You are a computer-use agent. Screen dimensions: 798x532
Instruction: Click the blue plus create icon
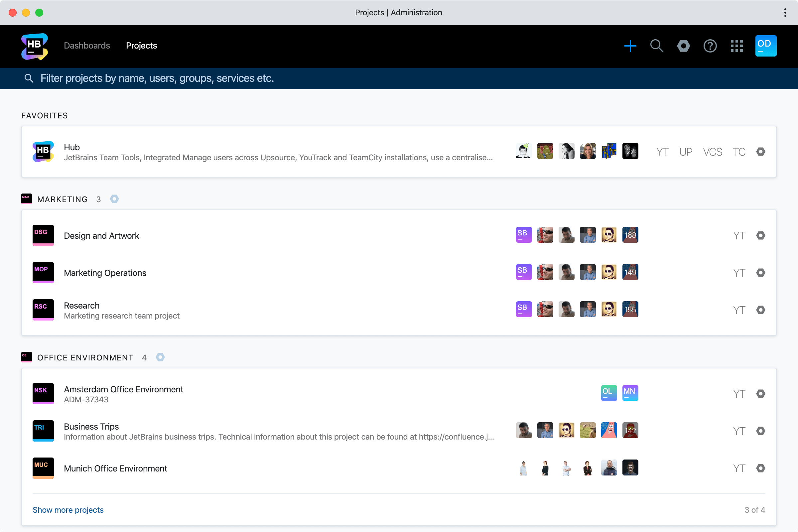click(630, 46)
